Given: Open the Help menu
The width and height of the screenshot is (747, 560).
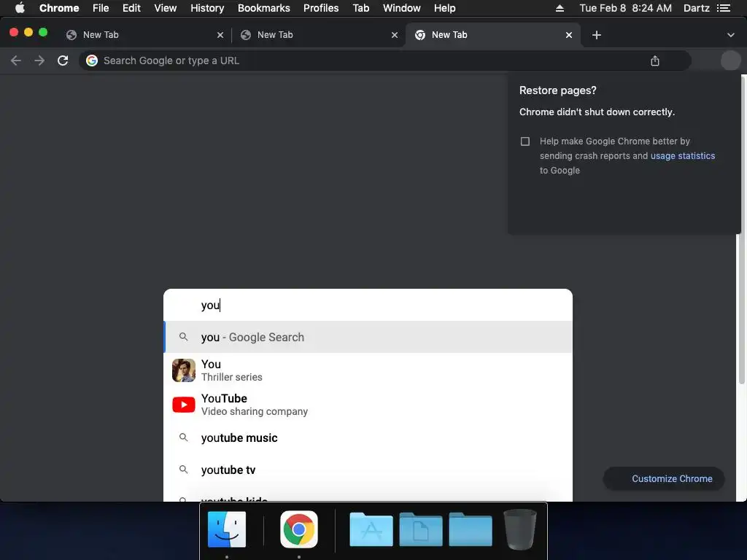Looking at the screenshot, I should tap(444, 8).
